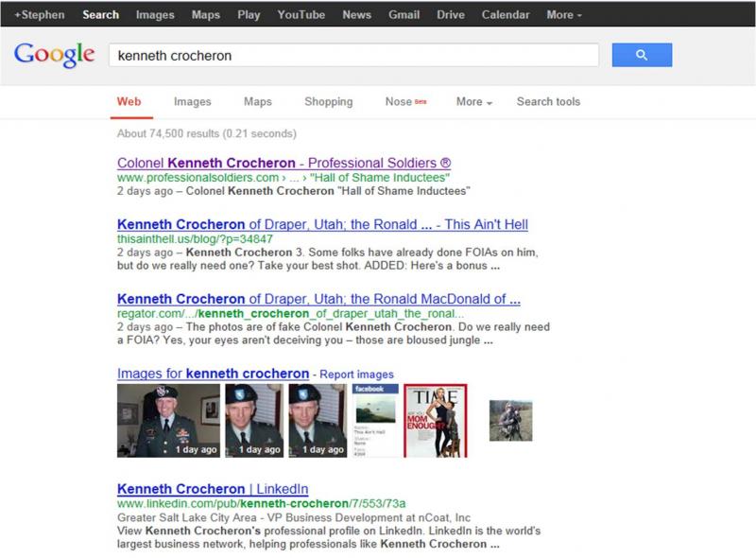
Task: Open the LinkedIn profile search result
Action: click(x=213, y=489)
